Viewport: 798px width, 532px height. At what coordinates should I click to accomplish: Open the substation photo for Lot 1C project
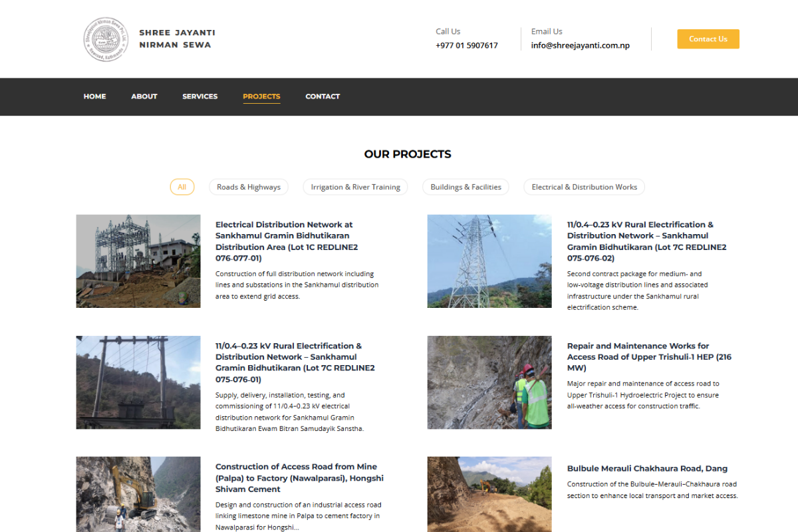pos(138,261)
